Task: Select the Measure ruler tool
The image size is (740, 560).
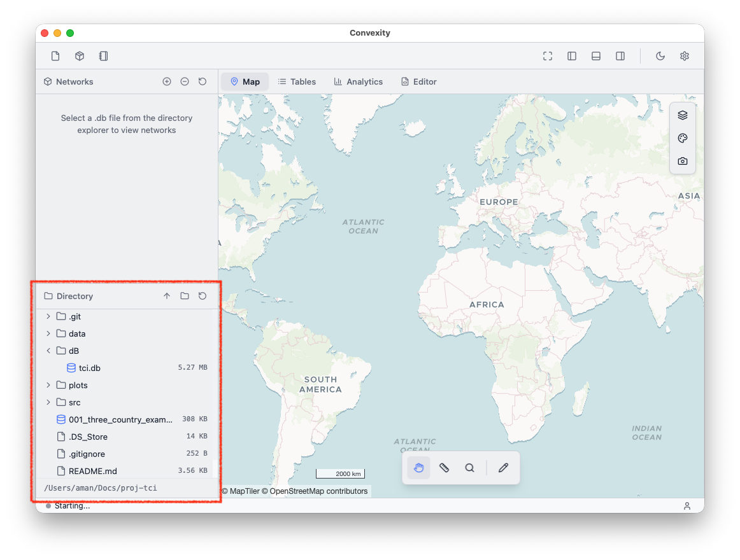Action: pyautogui.click(x=444, y=467)
